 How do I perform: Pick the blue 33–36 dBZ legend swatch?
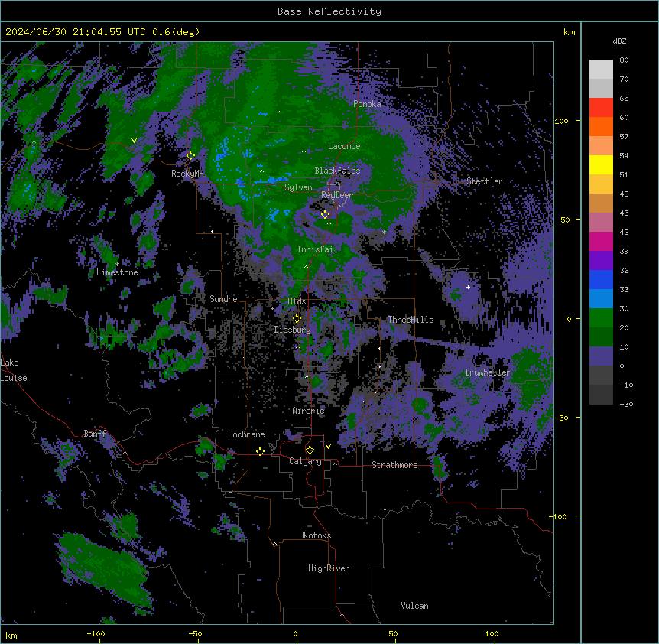[601, 279]
